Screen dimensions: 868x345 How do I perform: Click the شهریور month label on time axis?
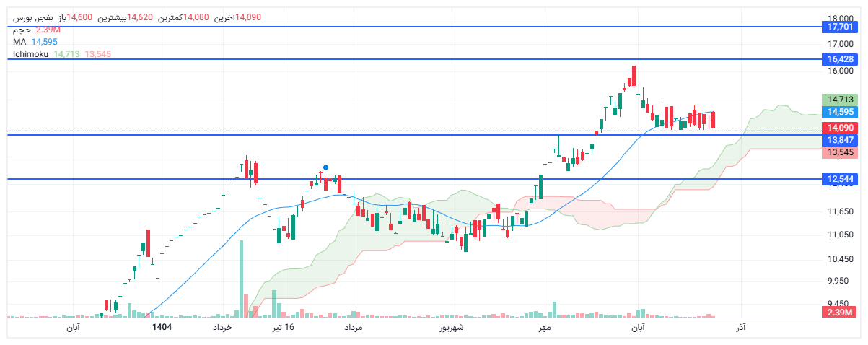451,328
